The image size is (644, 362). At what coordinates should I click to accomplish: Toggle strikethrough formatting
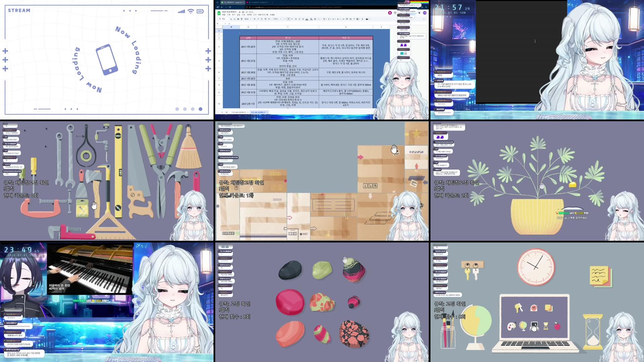tap(303, 19)
